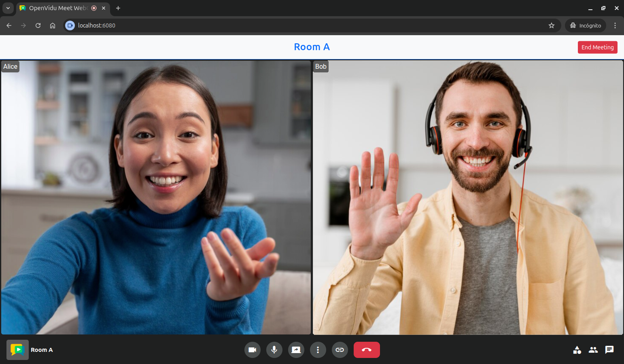Click the OpenVidu logo in the toolbar
This screenshot has height=364, width=624.
tap(17, 350)
